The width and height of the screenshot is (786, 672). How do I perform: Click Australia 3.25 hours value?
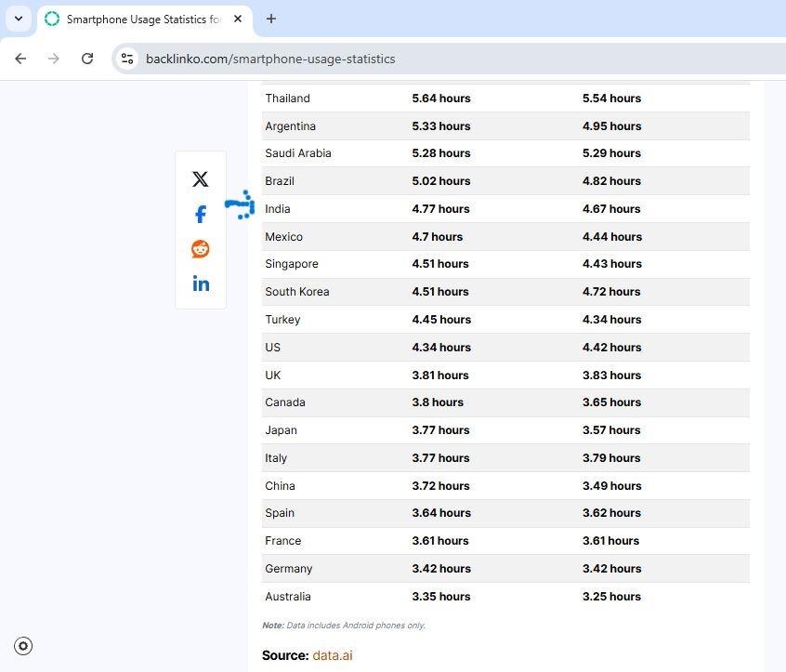[x=611, y=597]
